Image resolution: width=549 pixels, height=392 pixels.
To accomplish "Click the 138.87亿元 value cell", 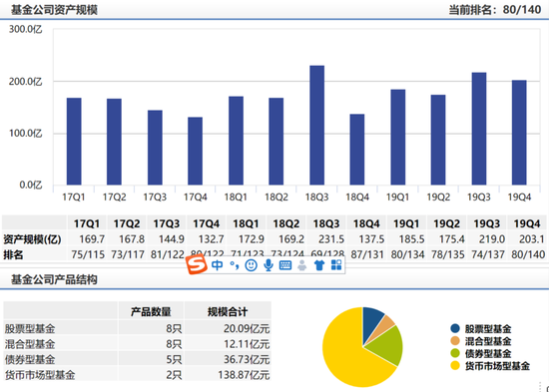I will pos(244,375).
